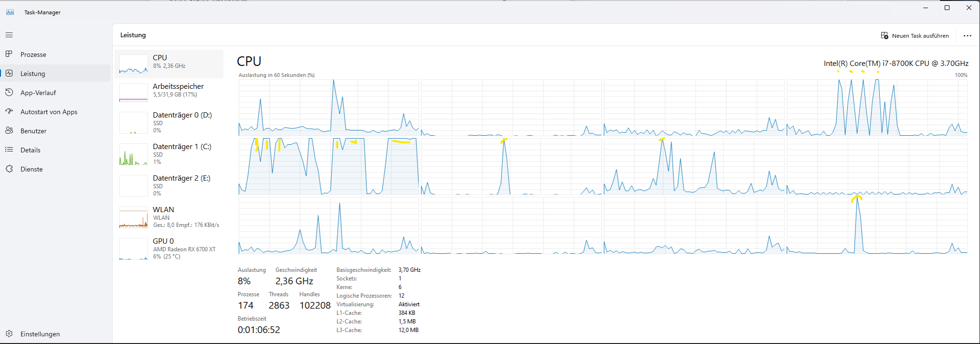Click the Leistung page heading
Image resolution: width=980 pixels, height=344 pixels.
tap(133, 35)
